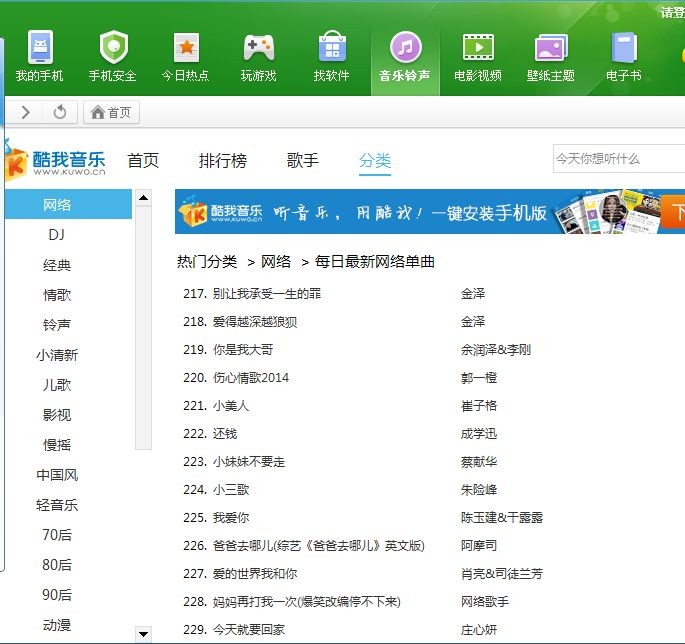Screen dimensions: 685x644
Task: Select the 音乐铃声 music note icon
Action: (405, 47)
